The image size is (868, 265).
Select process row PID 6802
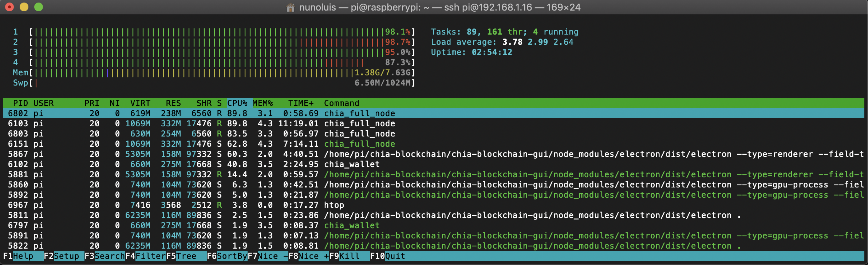pos(434,113)
